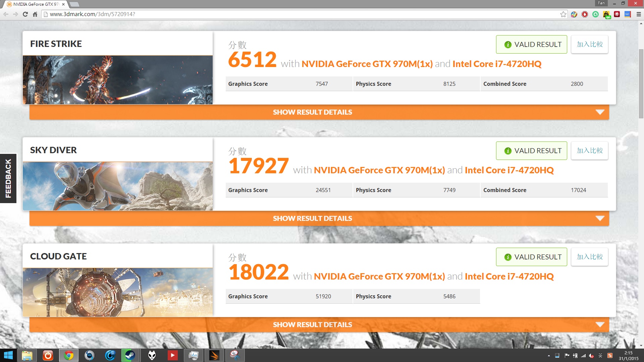Close the NVIDIA GeForce GTX tab
Viewport: 644px width, 362px height.
63,4
